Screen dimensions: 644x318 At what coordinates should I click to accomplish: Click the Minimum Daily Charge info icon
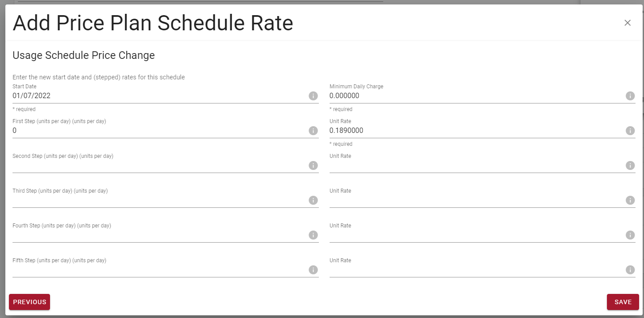point(630,96)
